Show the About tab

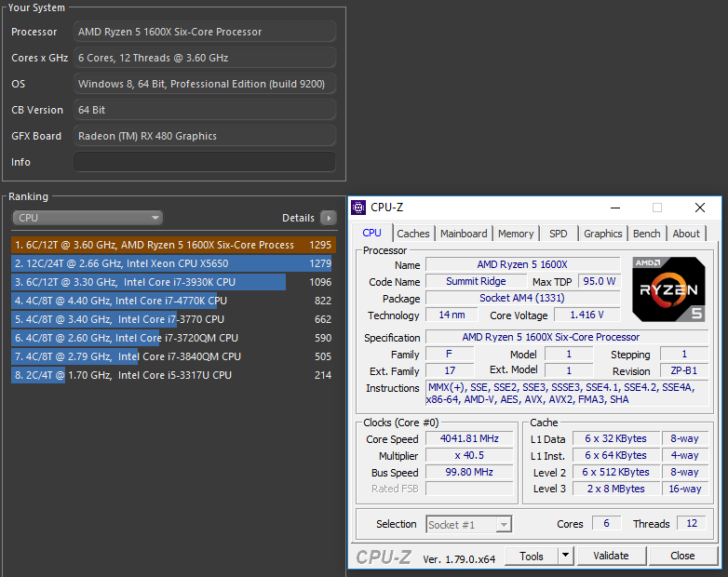pyautogui.click(x=686, y=234)
